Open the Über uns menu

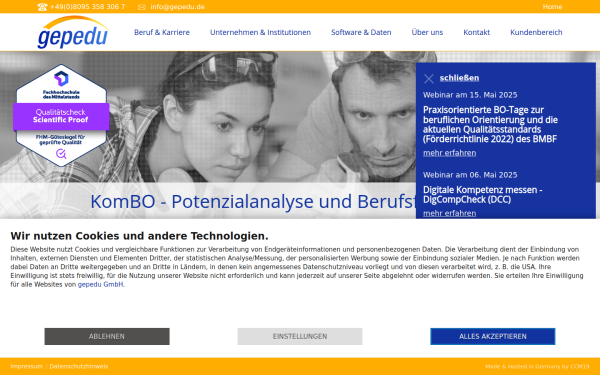coord(427,32)
